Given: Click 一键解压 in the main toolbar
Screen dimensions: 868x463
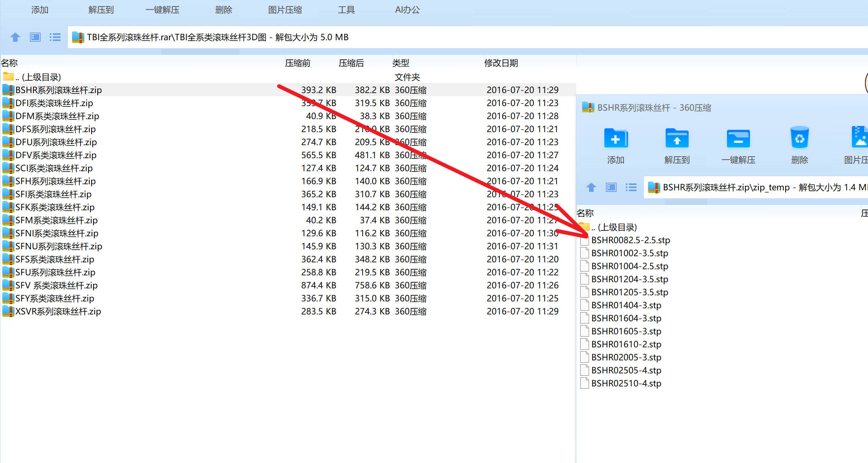Looking at the screenshot, I should [x=162, y=10].
